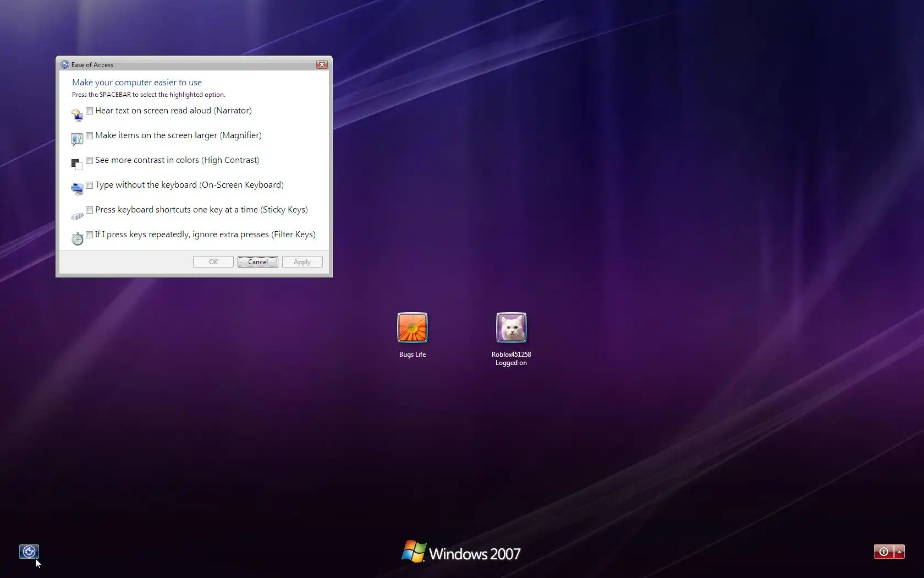Turn on High Contrast checkbox
The image size is (924, 578).
[x=89, y=160]
